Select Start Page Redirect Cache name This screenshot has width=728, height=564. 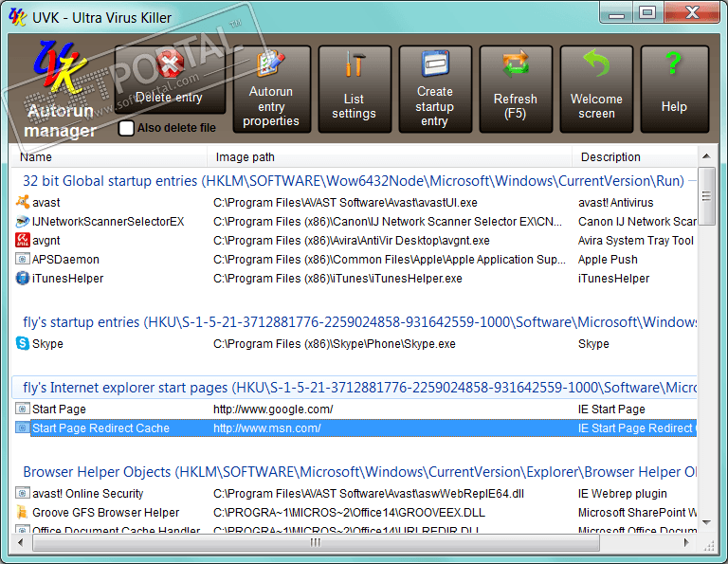click(100, 428)
